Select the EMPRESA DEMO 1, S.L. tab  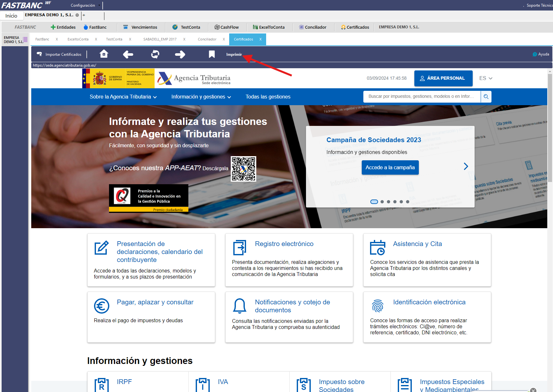click(49, 15)
